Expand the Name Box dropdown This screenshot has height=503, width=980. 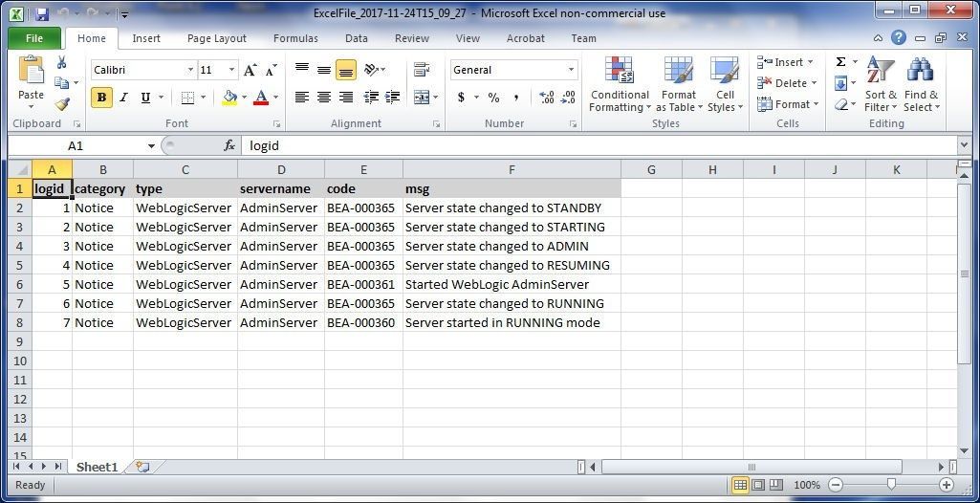point(151,146)
